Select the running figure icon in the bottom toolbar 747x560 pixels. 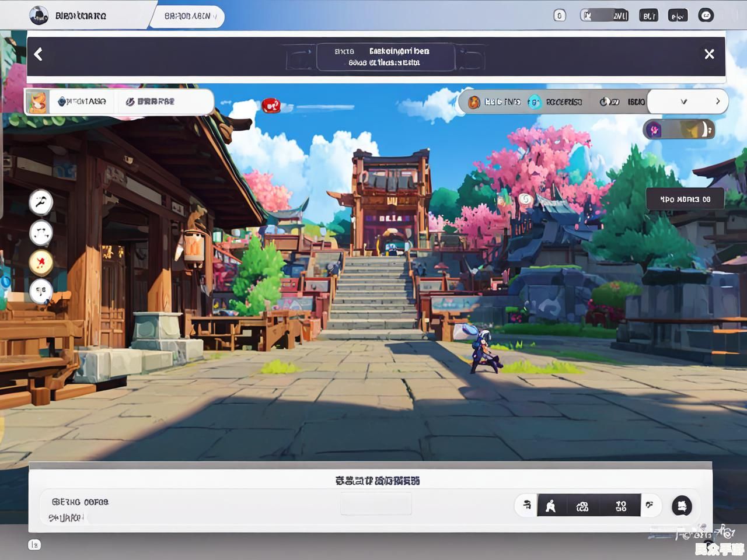(x=550, y=506)
